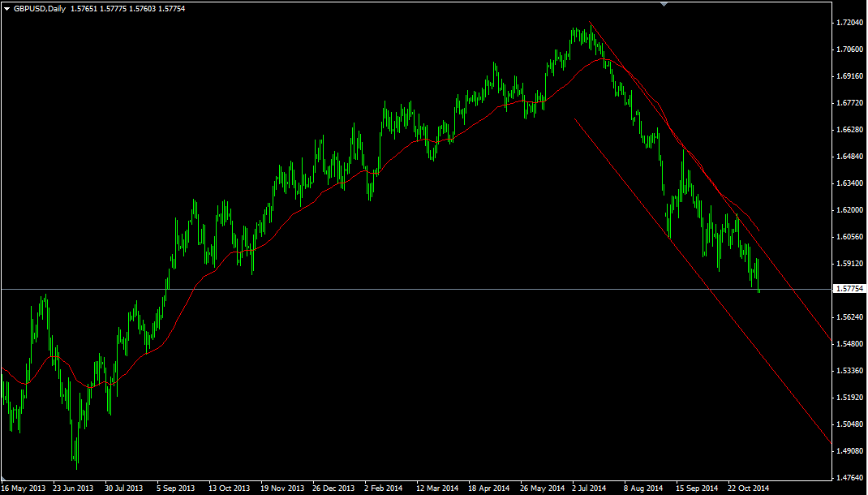The image size is (868, 495).
Task: Click the 1.47640 price axis label
Action: [x=849, y=477]
